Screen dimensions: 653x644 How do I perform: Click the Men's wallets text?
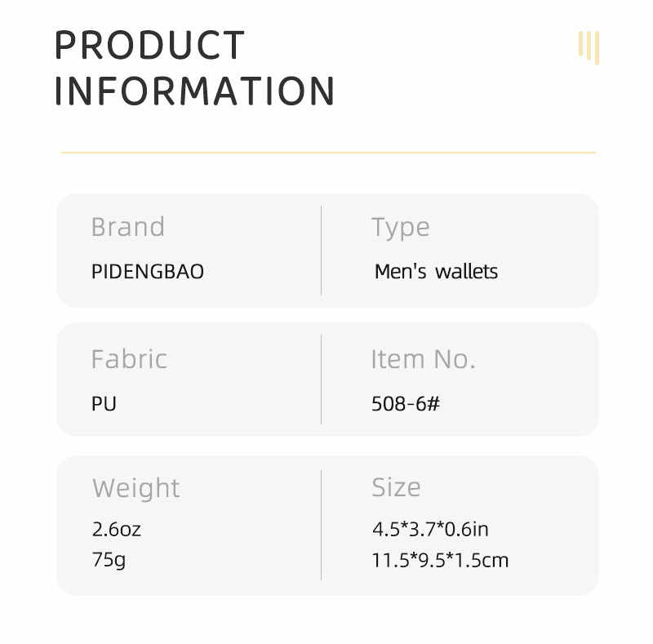pos(436,272)
